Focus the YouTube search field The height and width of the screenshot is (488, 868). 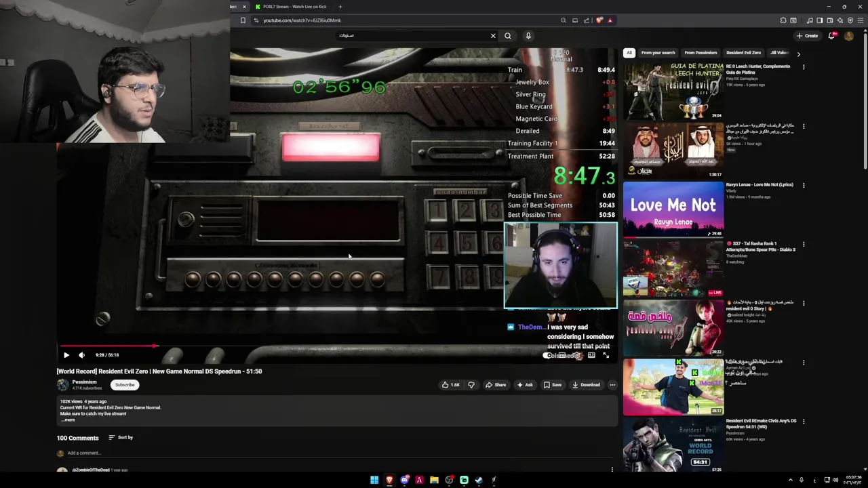point(412,36)
